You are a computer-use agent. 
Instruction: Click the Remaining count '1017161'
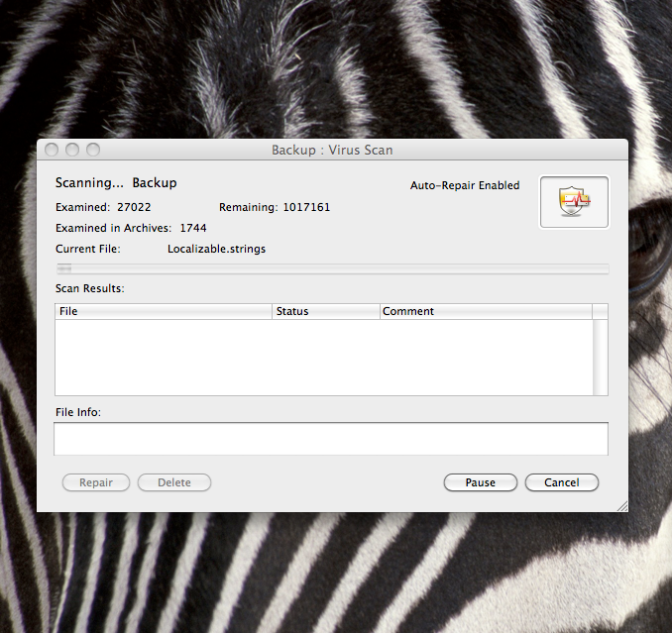pyautogui.click(x=306, y=207)
